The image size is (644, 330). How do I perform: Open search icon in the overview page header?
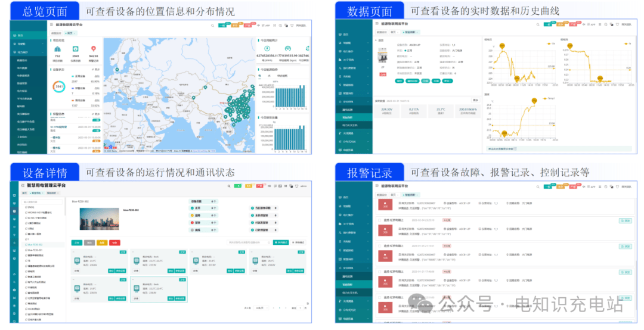(x=212, y=26)
